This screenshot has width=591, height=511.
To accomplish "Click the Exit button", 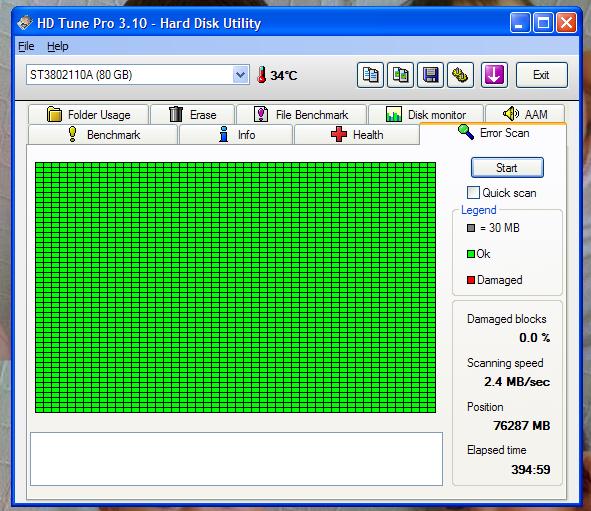I will pyautogui.click(x=541, y=75).
